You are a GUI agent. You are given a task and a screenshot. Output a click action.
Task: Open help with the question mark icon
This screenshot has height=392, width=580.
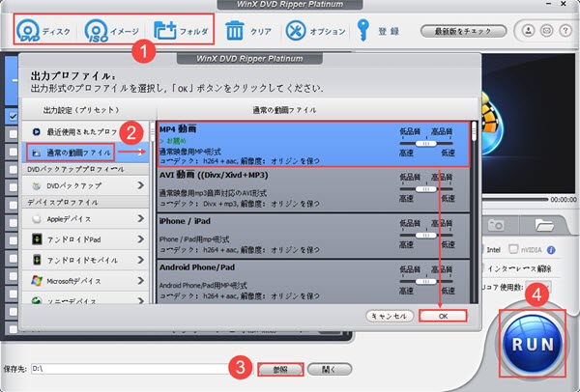coord(565,31)
